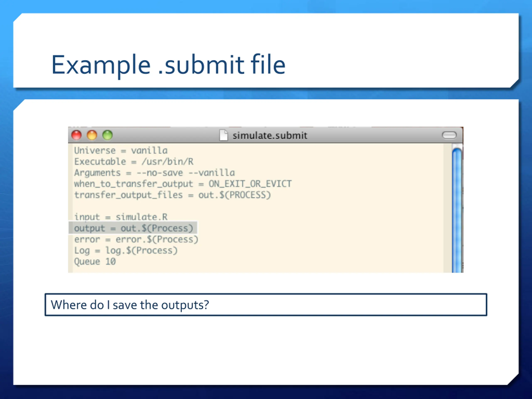Click the toolbar toggle pill button in title bar
Viewport: 532px width, 399px height.
pos(449,135)
